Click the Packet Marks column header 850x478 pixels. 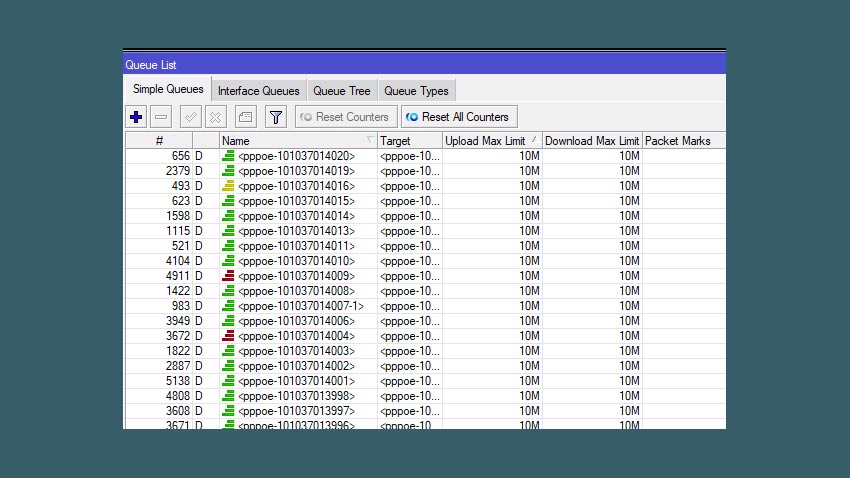pyautogui.click(x=684, y=141)
